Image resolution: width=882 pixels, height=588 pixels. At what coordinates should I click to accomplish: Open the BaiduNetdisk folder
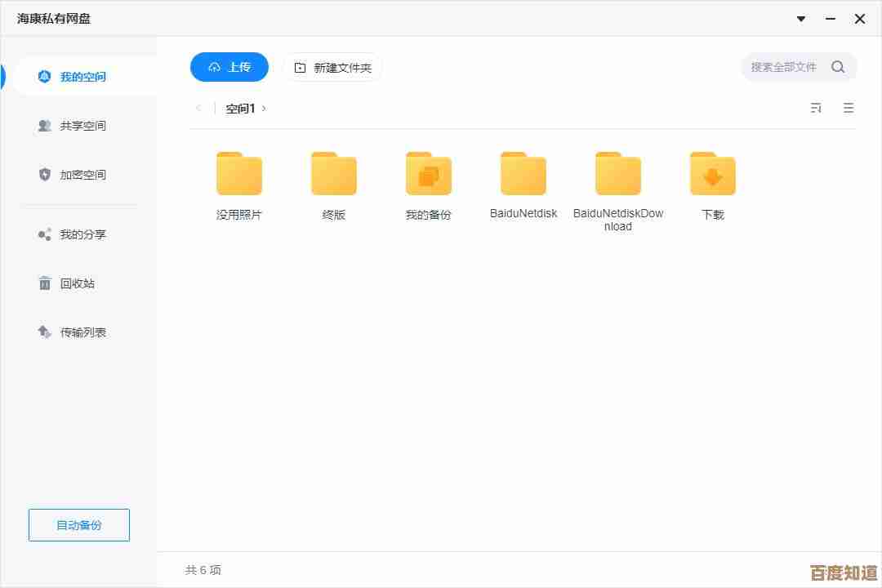click(x=523, y=172)
